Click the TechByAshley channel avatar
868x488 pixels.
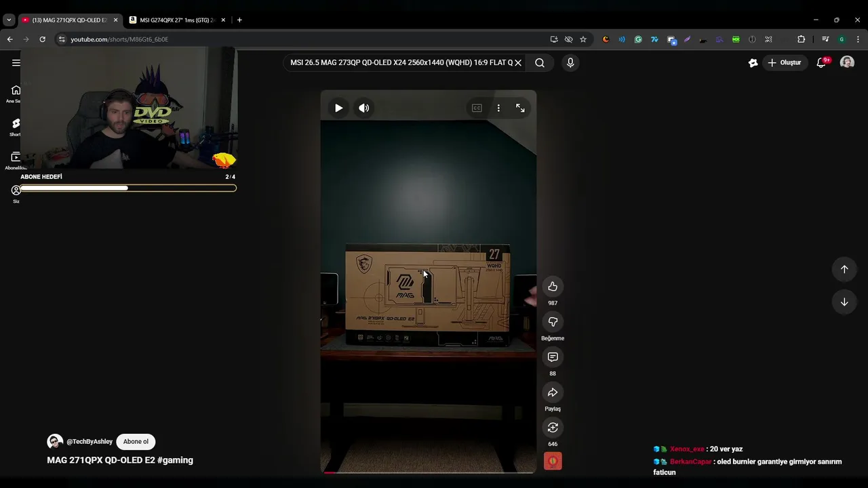(x=55, y=441)
